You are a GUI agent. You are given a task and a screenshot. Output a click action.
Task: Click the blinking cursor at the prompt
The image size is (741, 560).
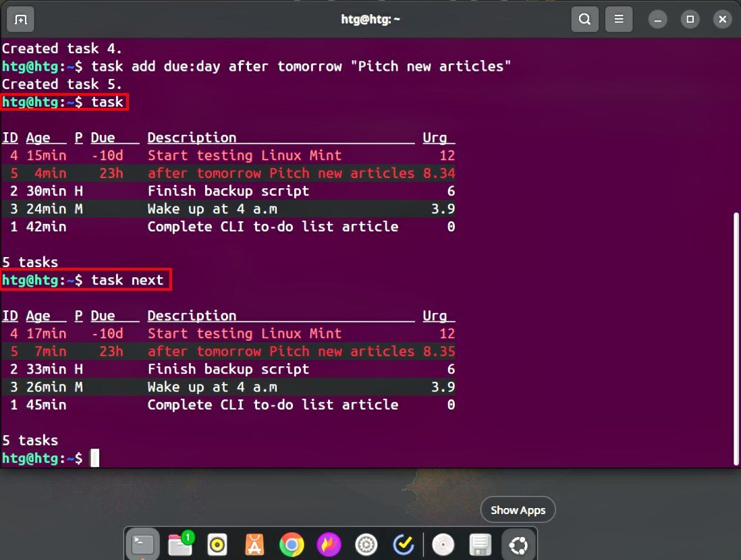[x=94, y=458]
